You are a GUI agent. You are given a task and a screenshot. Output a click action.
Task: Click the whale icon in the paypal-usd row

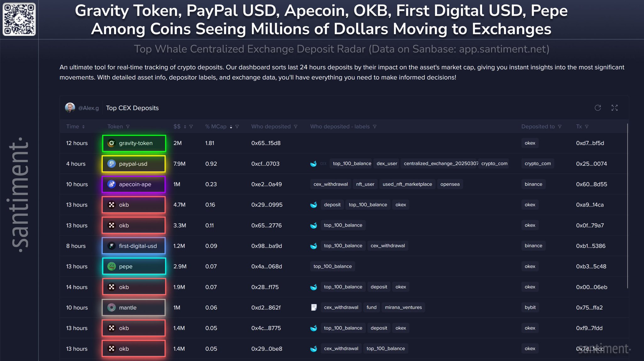point(314,164)
